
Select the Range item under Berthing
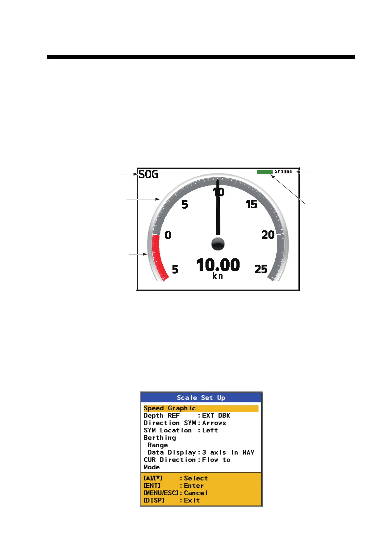[x=157, y=445]
